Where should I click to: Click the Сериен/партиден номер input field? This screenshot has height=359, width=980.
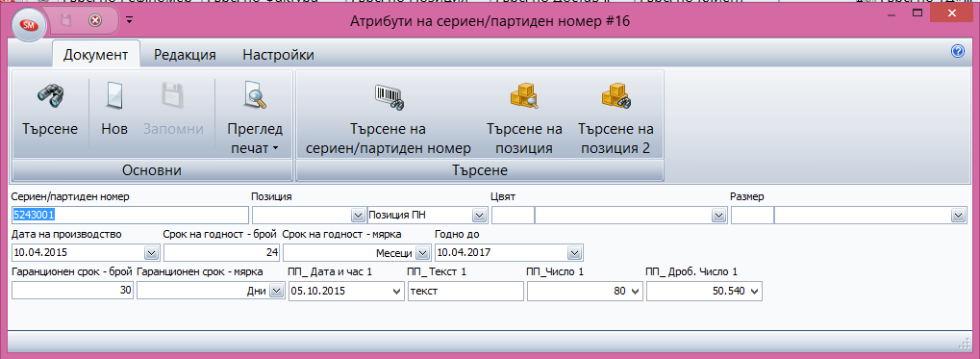coord(130,216)
